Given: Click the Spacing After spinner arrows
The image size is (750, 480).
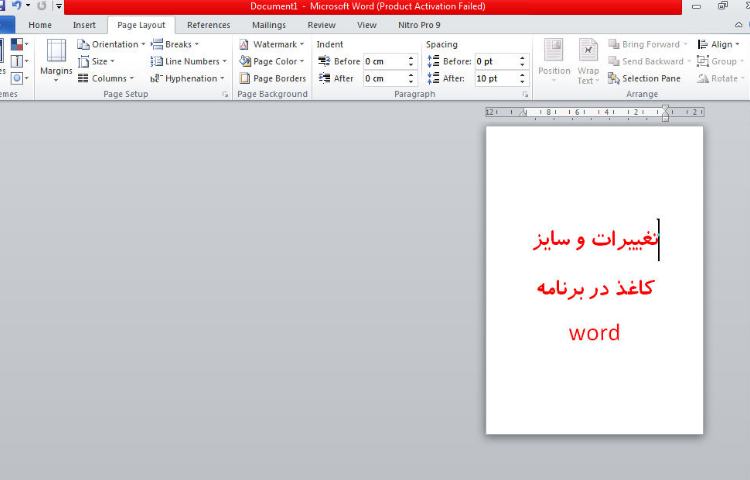Looking at the screenshot, I should coord(522,78).
